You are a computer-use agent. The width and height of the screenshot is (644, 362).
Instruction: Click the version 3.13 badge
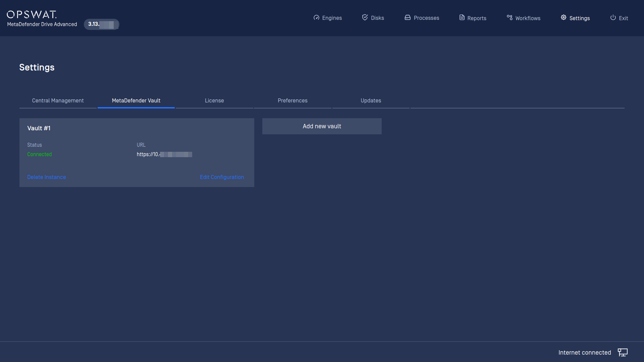[x=101, y=24]
